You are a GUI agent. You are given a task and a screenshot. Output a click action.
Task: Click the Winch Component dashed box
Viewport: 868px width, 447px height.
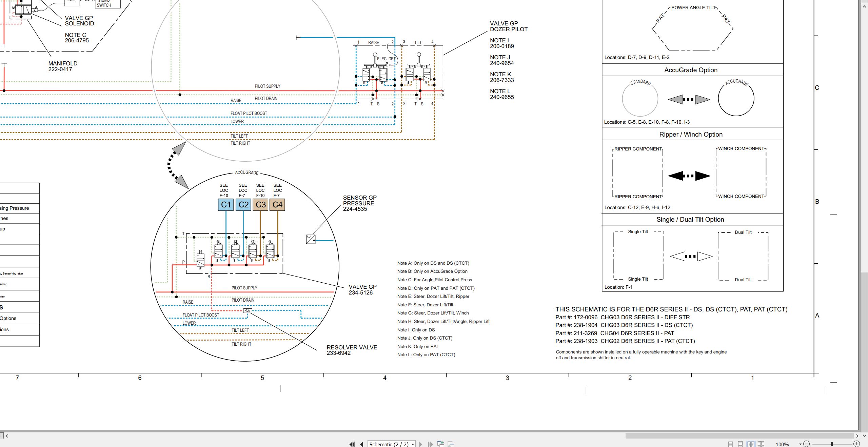pos(741,172)
